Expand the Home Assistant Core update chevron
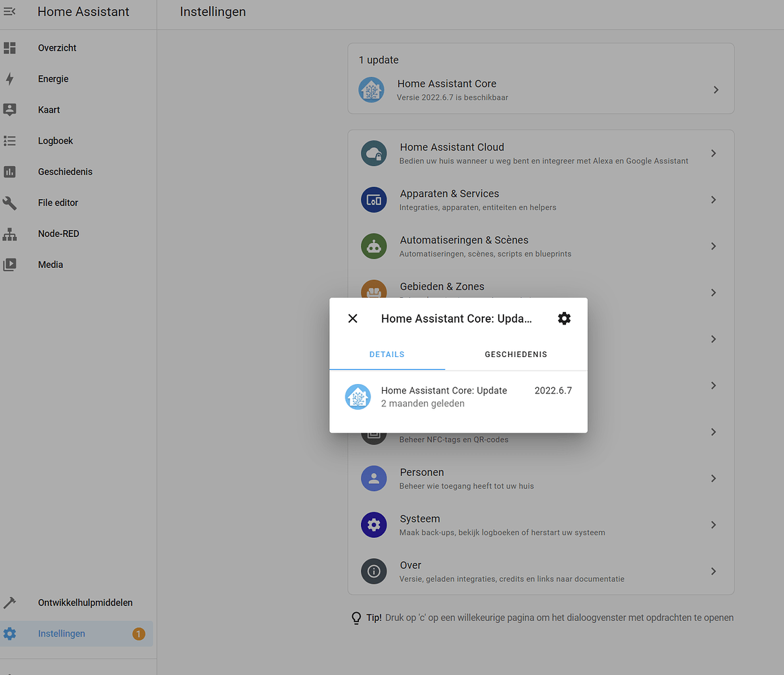Image resolution: width=784 pixels, height=675 pixels. [716, 90]
